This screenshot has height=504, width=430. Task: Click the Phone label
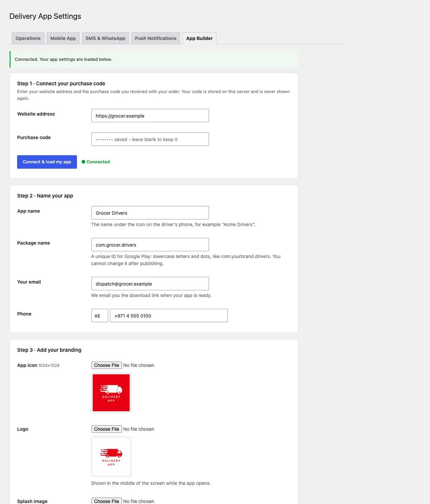[24, 314]
